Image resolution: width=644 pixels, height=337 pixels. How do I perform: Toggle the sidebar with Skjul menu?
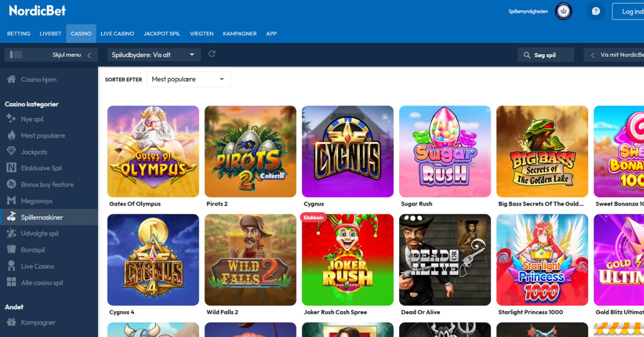click(x=51, y=55)
